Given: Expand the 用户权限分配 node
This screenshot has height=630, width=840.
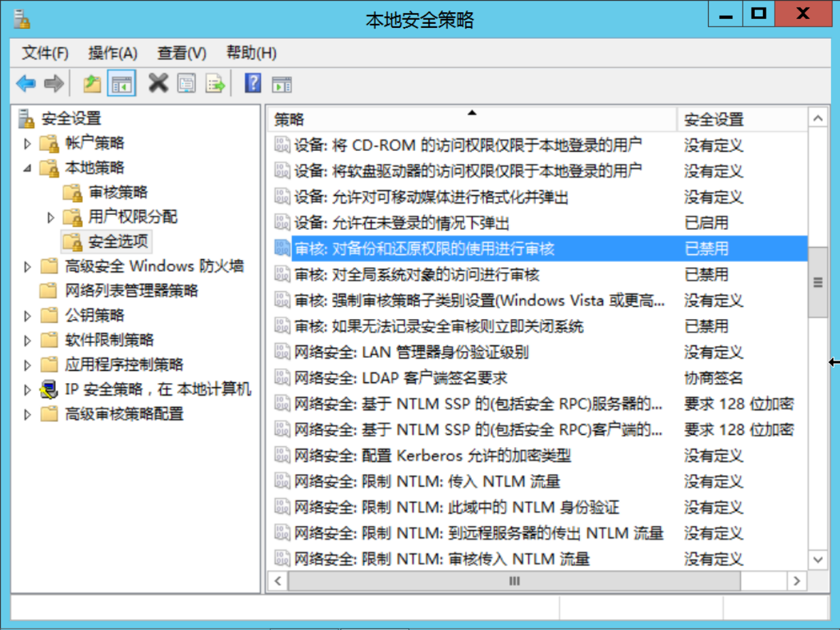Looking at the screenshot, I should [x=50, y=216].
